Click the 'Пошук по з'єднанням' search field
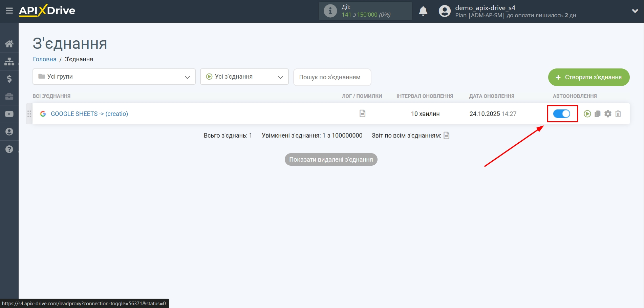The height and width of the screenshot is (308, 644). pos(332,77)
